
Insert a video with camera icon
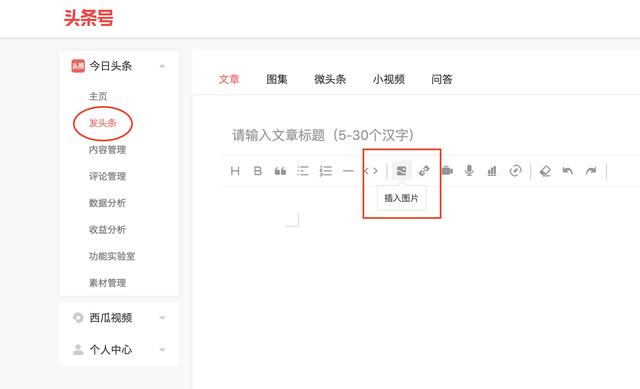pos(447,171)
